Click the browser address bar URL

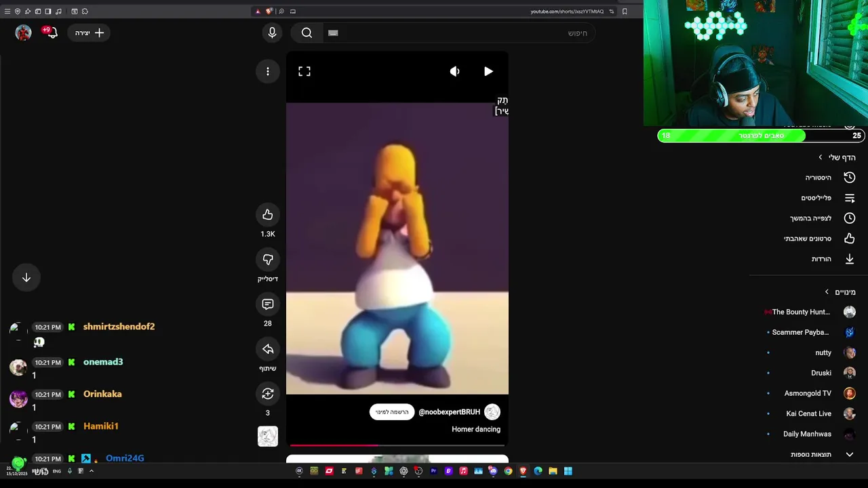(567, 11)
